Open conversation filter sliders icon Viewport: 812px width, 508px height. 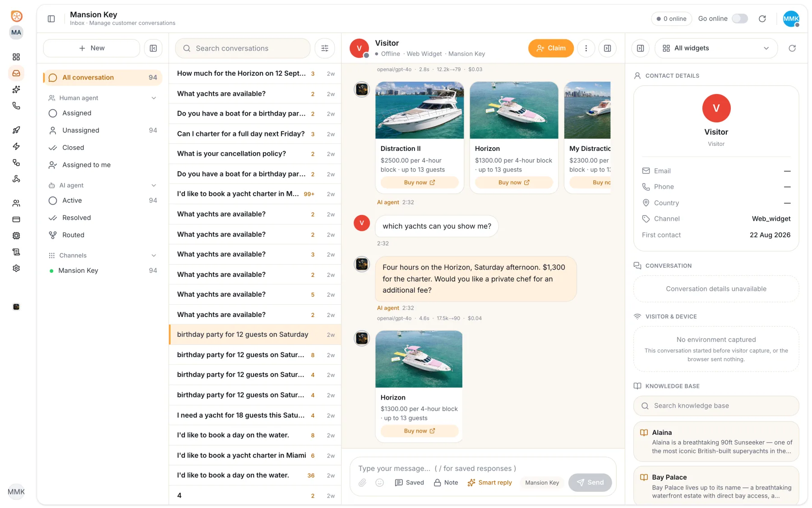click(325, 48)
